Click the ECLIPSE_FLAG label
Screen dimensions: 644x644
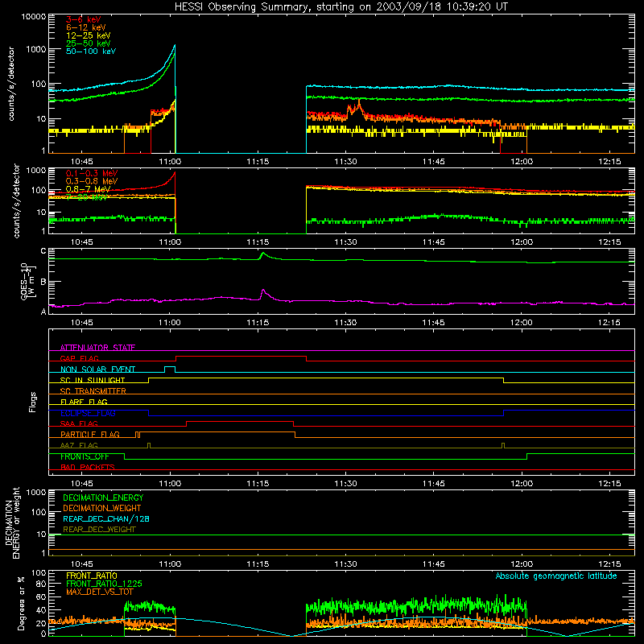coord(88,413)
